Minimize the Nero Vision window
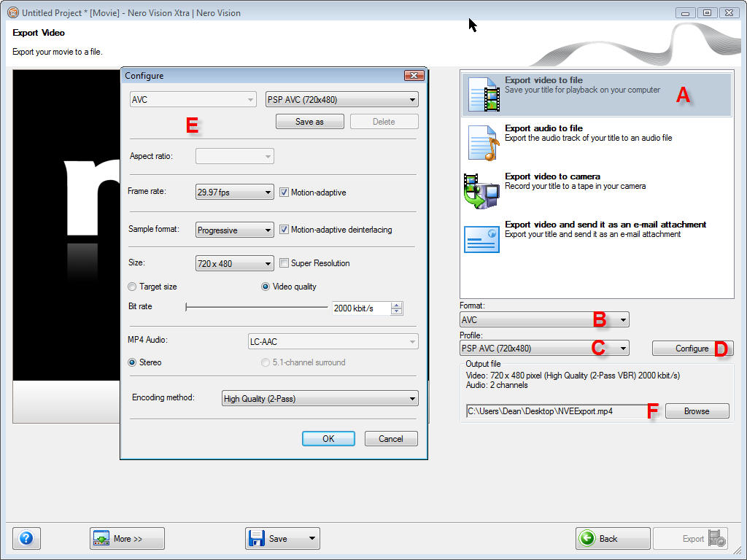The width and height of the screenshot is (747, 560). coord(685,13)
